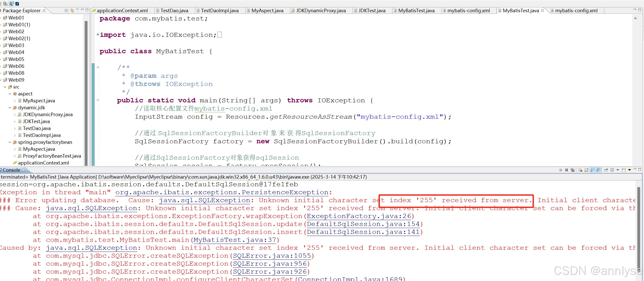Collapse all nodes in Package Explorer
644x281 pixels.
(x=66, y=10)
